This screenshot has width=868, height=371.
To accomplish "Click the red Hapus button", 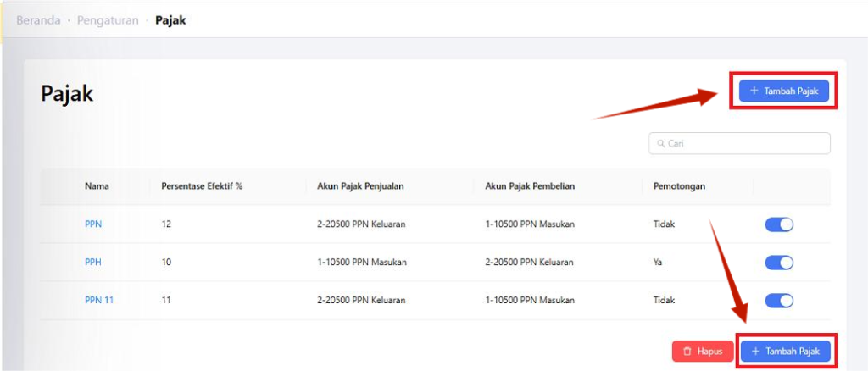I will tap(703, 352).
